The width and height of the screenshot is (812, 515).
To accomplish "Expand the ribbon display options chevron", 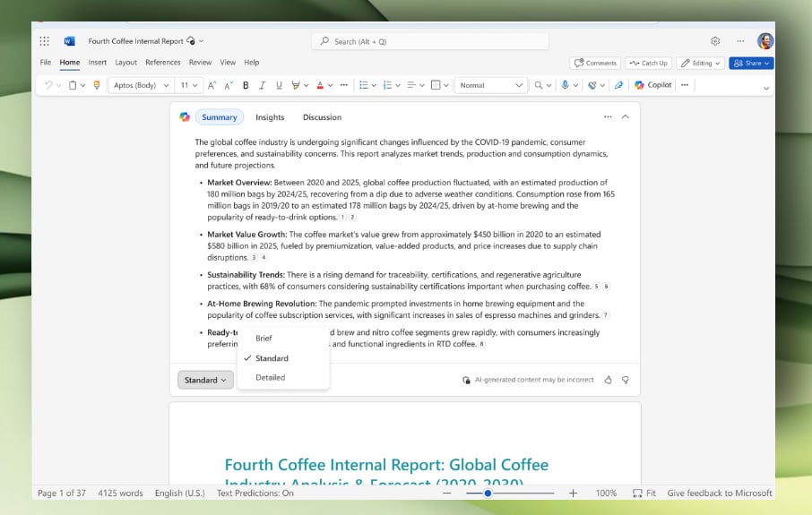I will [x=766, y=88].
